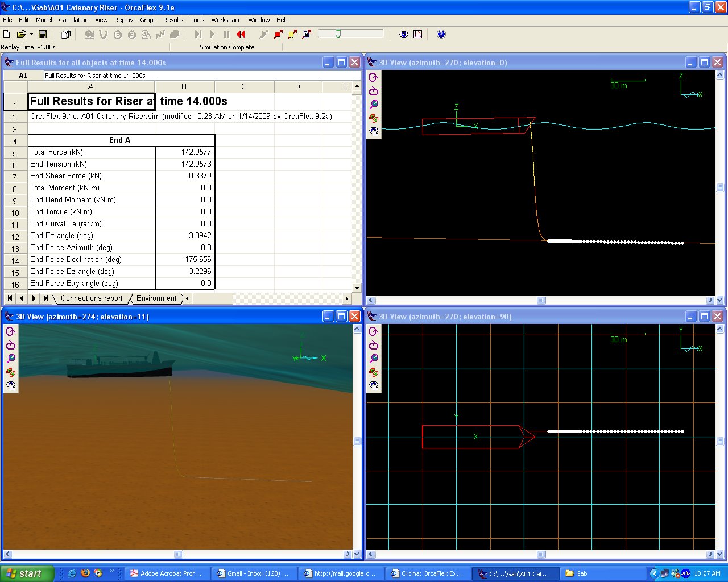Click the replay time slider handle
The height and width of the screenshot is (582, 728).
pos(338,34)
